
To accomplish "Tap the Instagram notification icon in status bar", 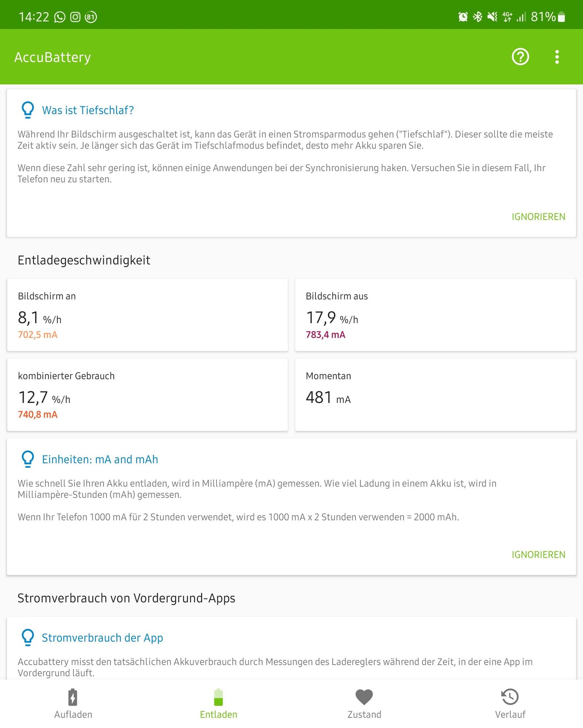I will [75, 17].
